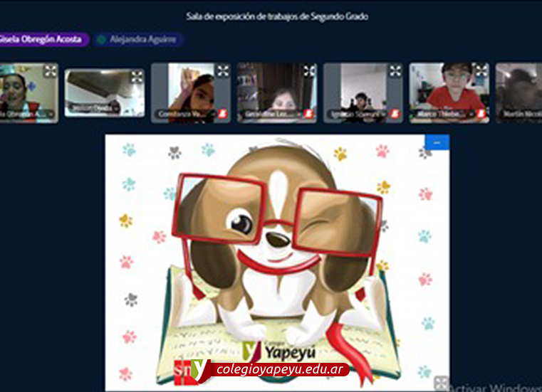Expand Ignacio's webcam to fullscreen
542x392 pixels.
click(x=395, y=71)
